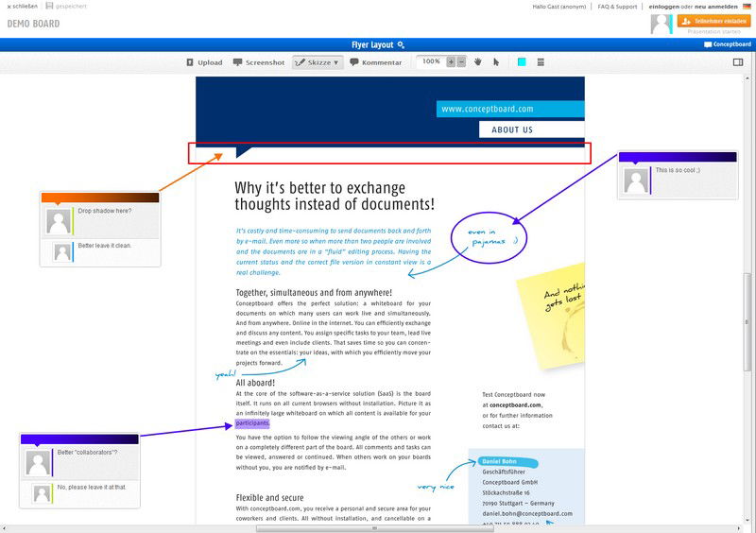Viewport: 756px width, 533px height.
Task: Click the DEMO BOARD title
Action: [x=33, y=24]
